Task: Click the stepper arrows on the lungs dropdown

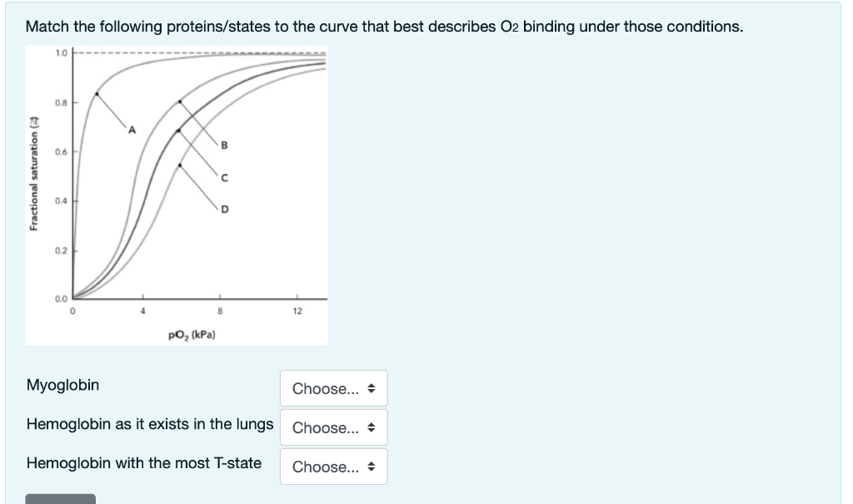Action: pos(372,427)
